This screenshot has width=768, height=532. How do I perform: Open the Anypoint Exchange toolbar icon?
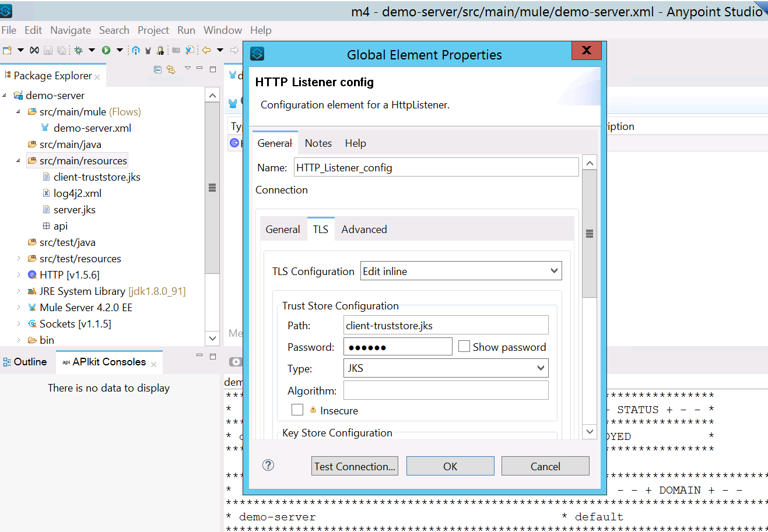135,51
